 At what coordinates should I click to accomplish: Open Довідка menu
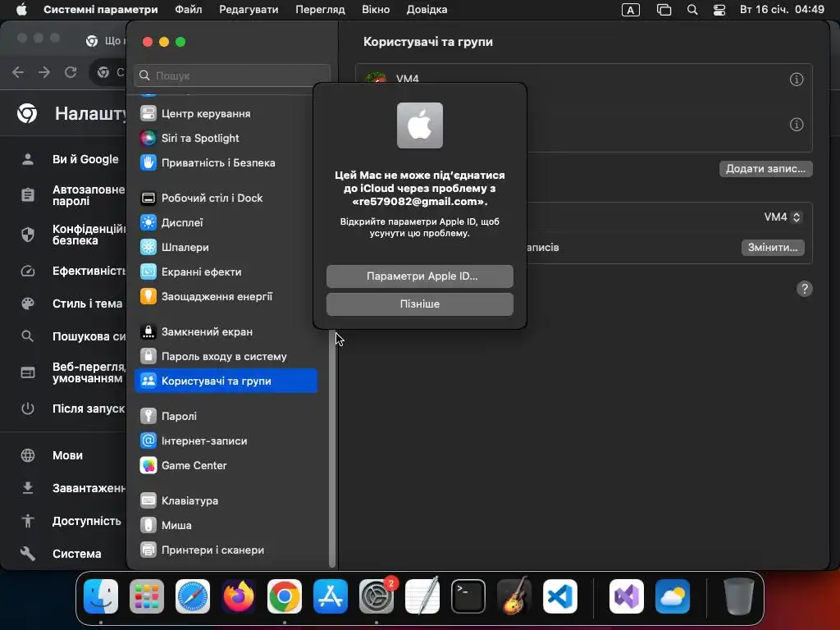click(427, 9)
